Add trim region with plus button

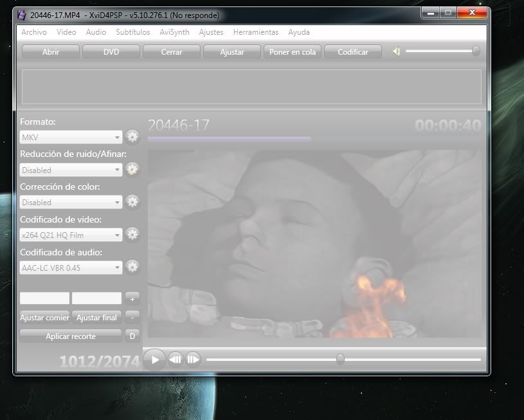pos(132,298)
